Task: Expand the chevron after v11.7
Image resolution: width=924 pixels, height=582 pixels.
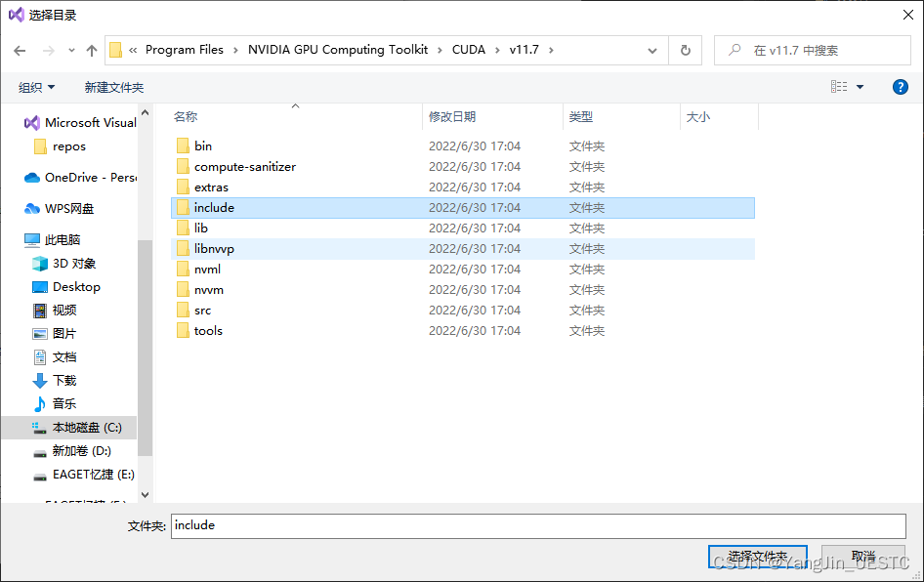Action: point(551,51)
